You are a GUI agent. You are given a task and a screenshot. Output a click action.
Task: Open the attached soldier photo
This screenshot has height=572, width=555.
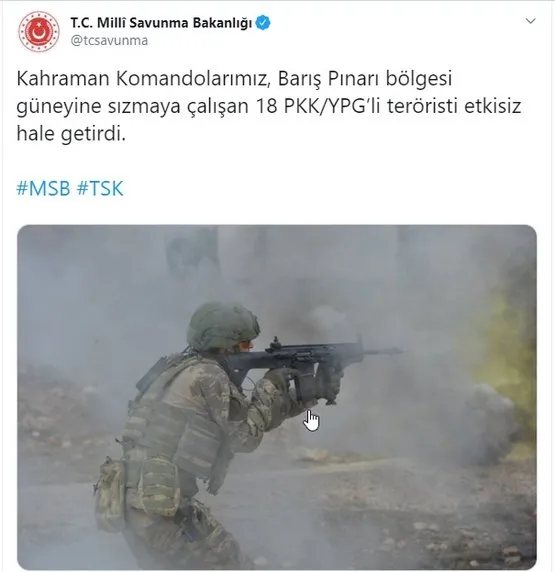pyautogui.click(x=277, y=397)
